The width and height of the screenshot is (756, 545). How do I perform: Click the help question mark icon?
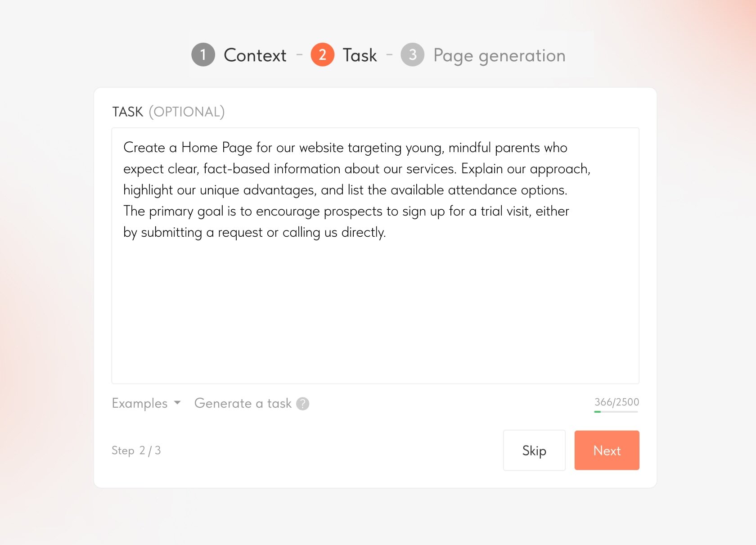click(303, 404)
